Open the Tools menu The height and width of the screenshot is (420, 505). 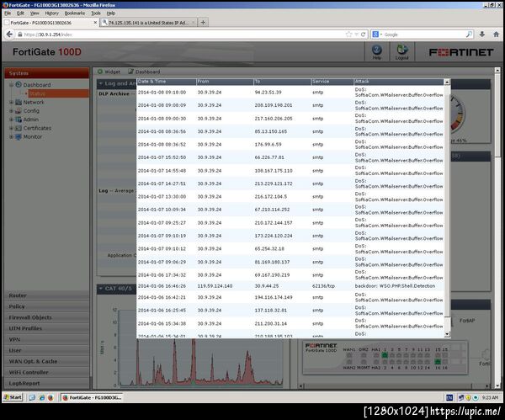[96, 13]
